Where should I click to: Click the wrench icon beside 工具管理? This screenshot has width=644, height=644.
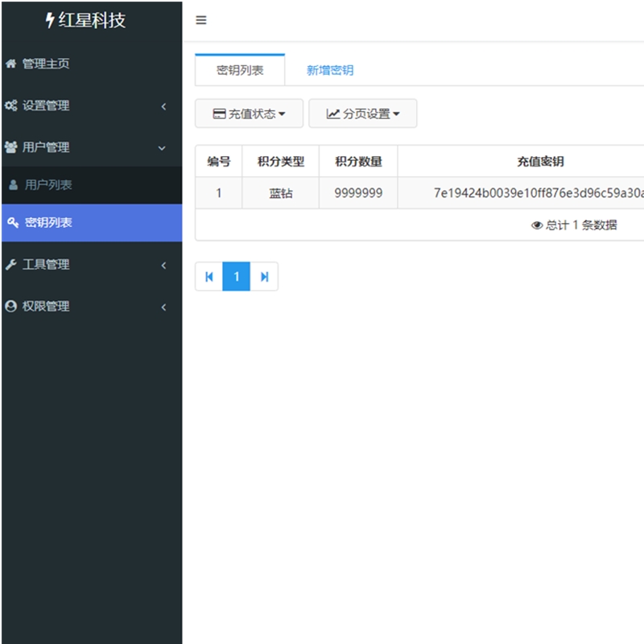[x=11, y=265]
